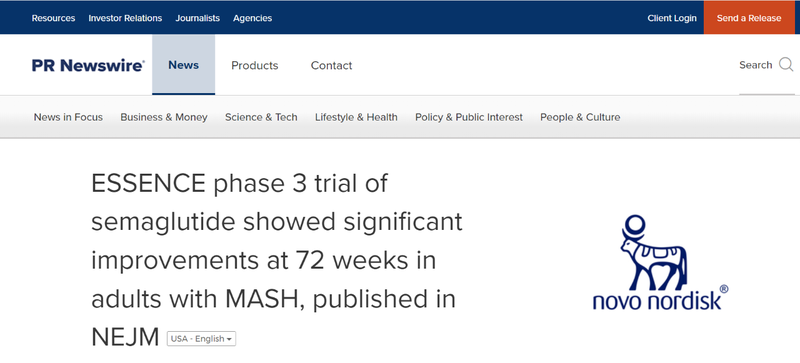Screen dimensions: 800x363
Task: Expand the USA - English language dropdown
Action: (202, 338)
